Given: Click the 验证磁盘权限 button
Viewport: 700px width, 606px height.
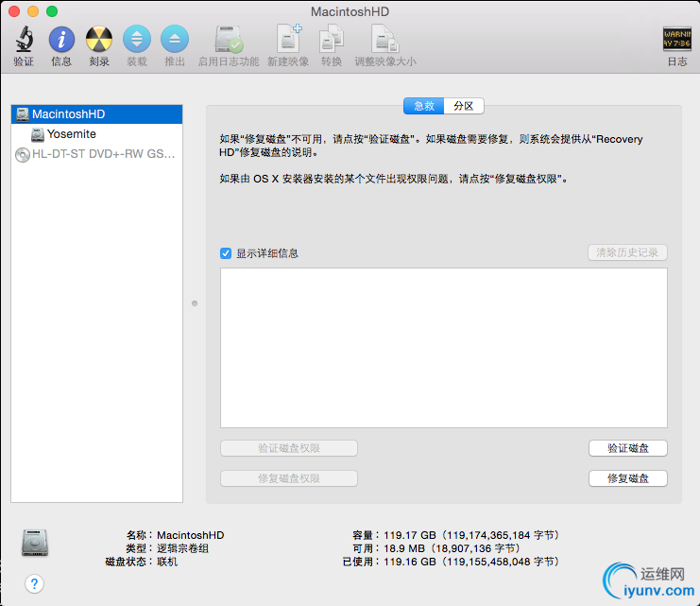Looking at the screenshot, I should click(x=289, y=448).
